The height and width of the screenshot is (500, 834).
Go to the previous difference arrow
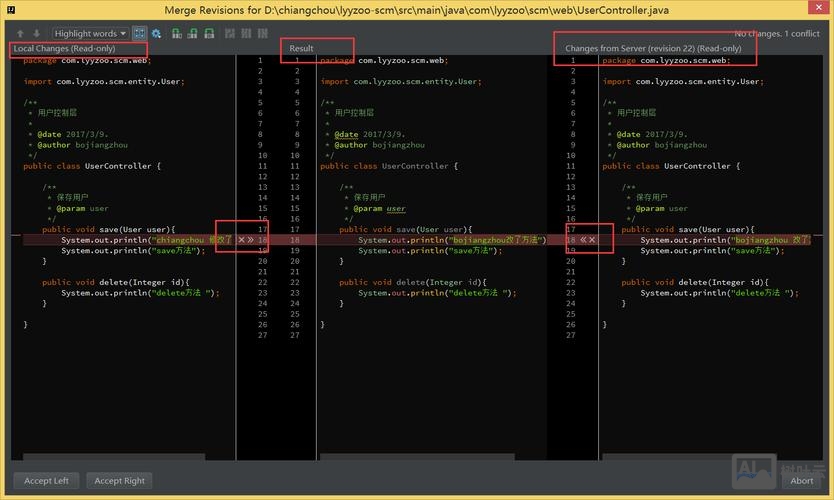pos(20,34)
